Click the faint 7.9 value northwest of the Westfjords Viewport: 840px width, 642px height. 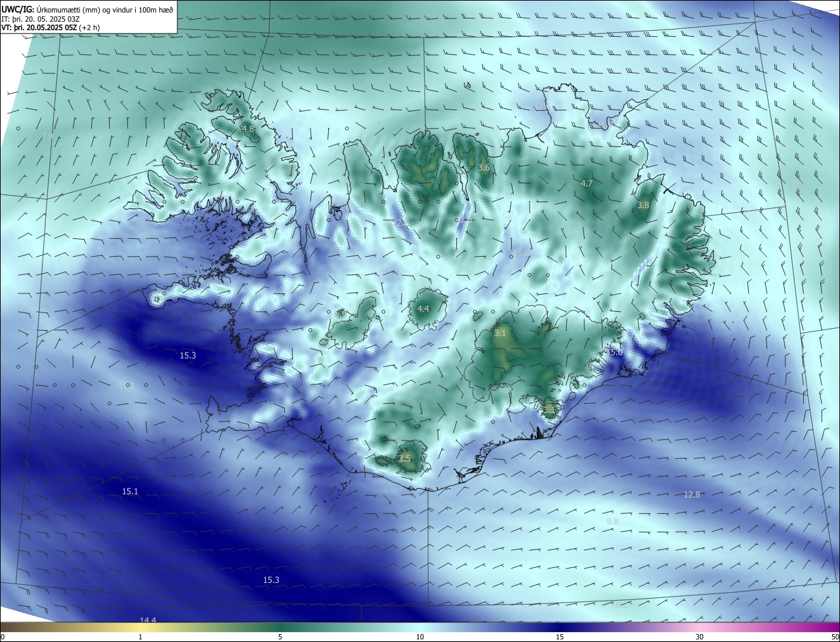(47, 136)
